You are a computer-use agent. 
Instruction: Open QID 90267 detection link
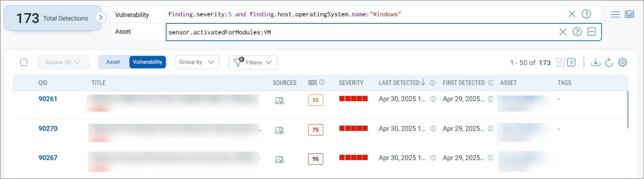[48, 158]
